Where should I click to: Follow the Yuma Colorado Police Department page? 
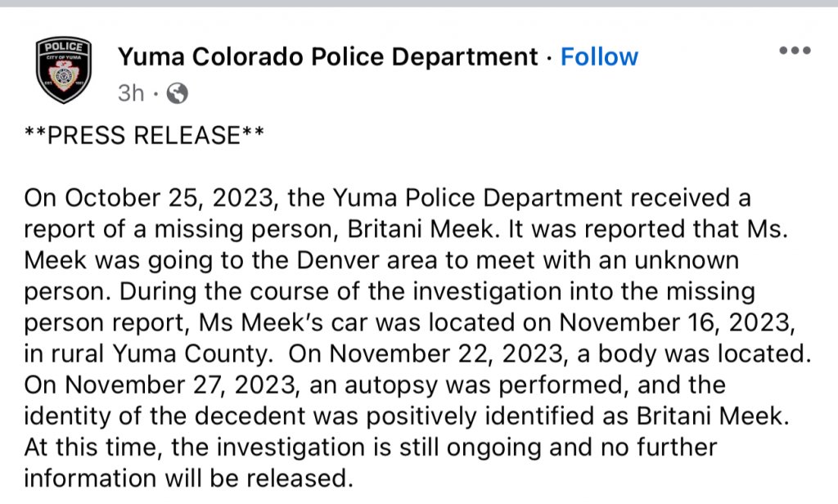pyautogui.click(x=599, y=56)
